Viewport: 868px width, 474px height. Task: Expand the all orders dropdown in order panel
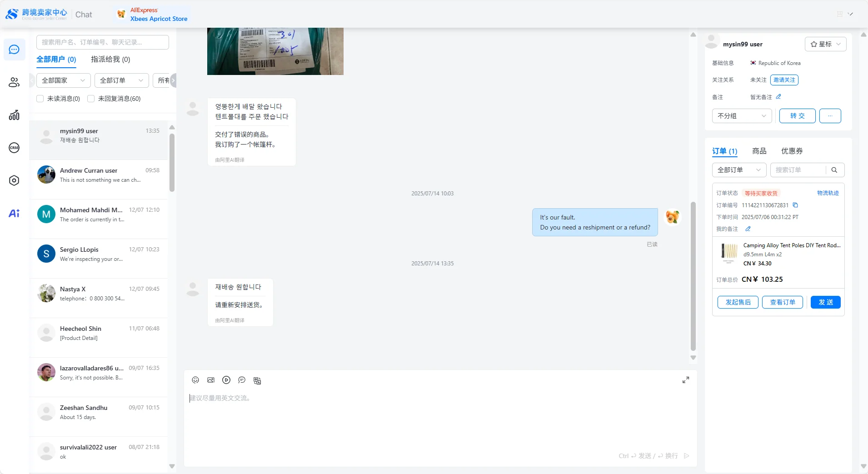(739, 170)
